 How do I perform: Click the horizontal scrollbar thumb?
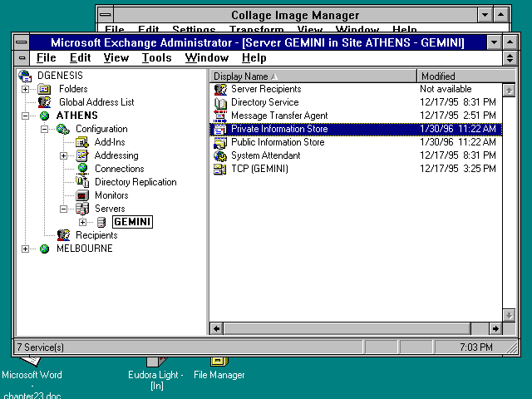pos(347,328)
